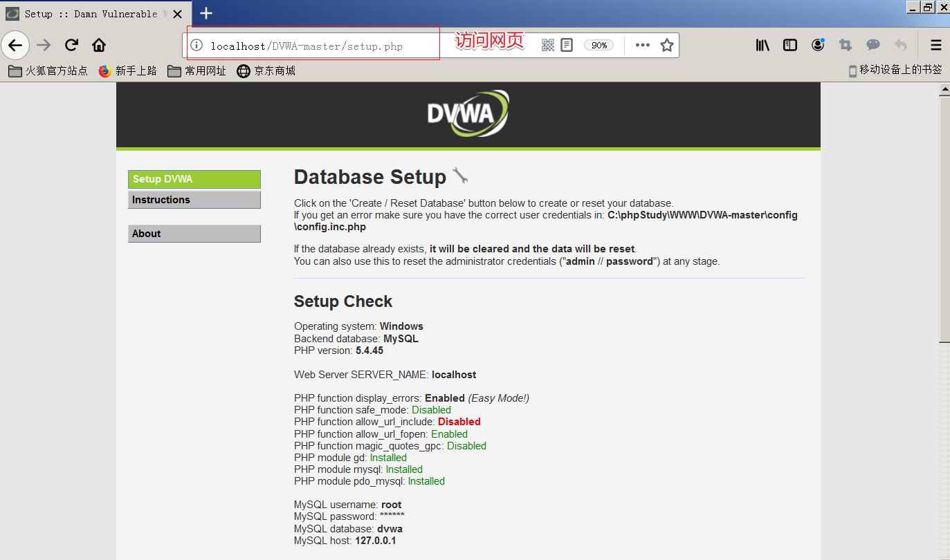
Task: Open the Firefox home page
Action: click(99, 45)
